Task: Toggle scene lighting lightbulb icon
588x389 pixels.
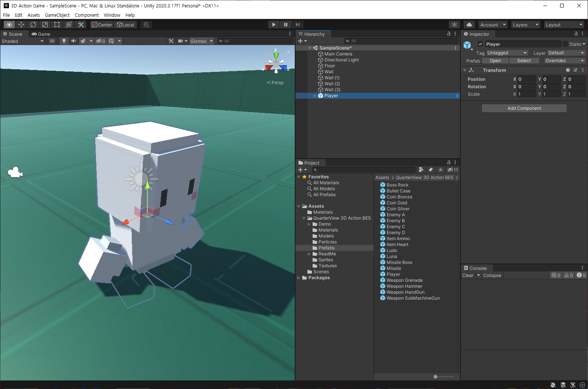Action: [64, 41]
